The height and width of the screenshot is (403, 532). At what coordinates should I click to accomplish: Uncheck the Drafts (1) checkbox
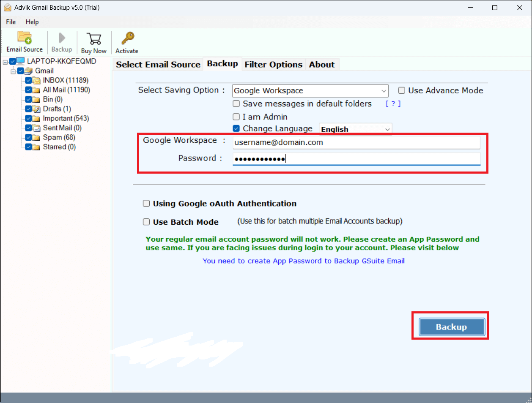pos(28,109)
